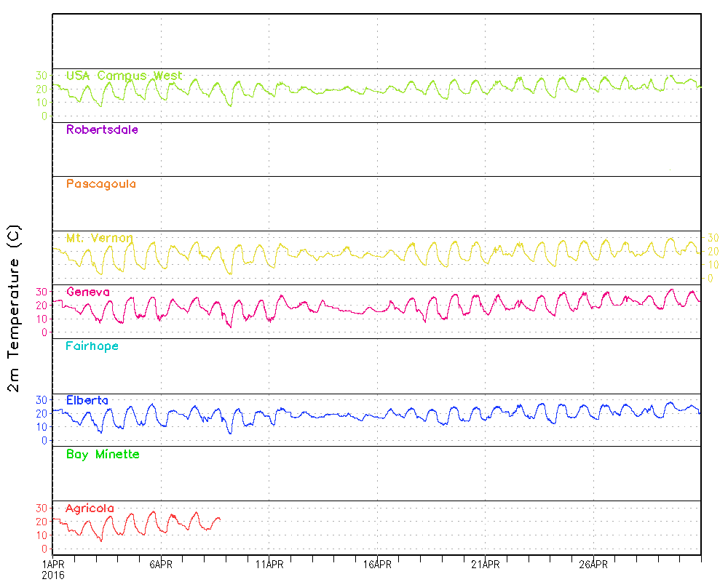
Task: Select the 26APR date tick label
Action: click(x=593, y=565)
